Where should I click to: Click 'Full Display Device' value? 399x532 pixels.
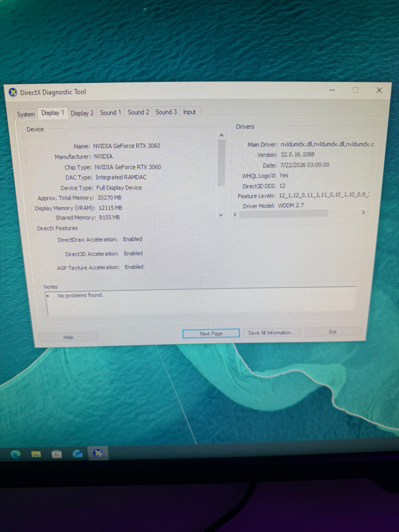[119, 188]
